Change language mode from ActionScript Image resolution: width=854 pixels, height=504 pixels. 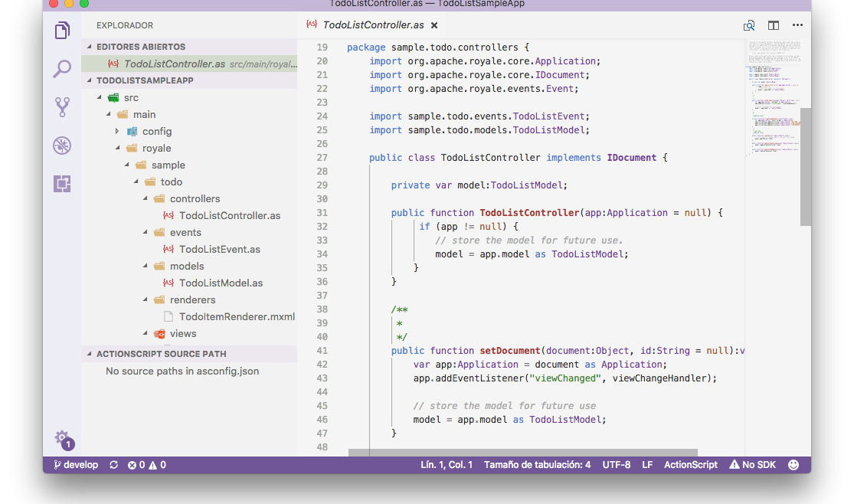click(x=690, y=465)
